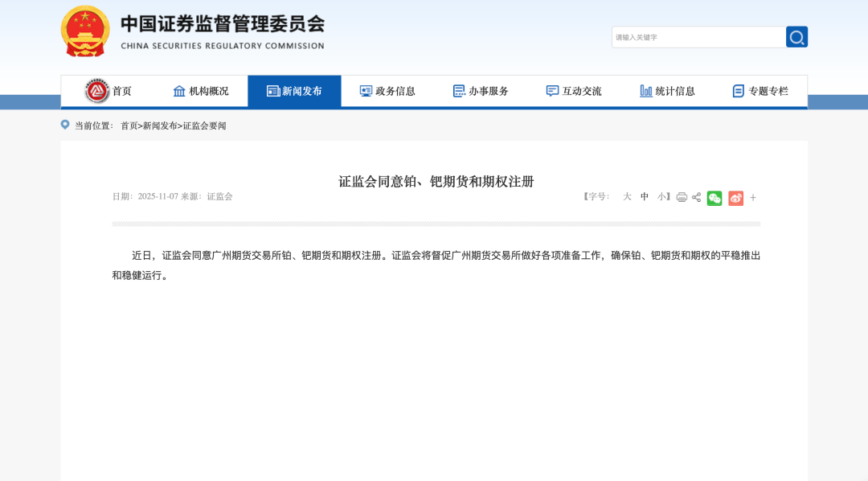The width and height of the screenshot is (868, 481).
Task: Open the share icon beside the printer
Action: [695, 197]
